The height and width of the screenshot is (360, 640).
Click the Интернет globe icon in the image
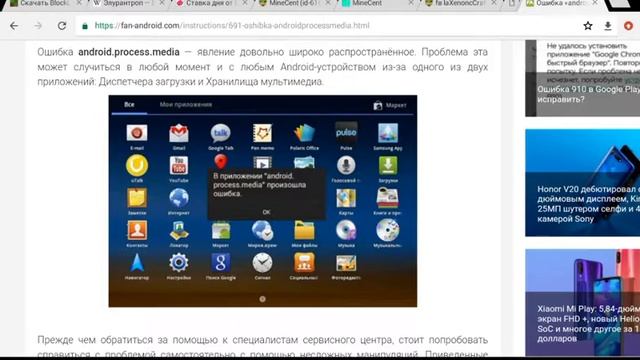pyautogui.click(x=179, y=198)
